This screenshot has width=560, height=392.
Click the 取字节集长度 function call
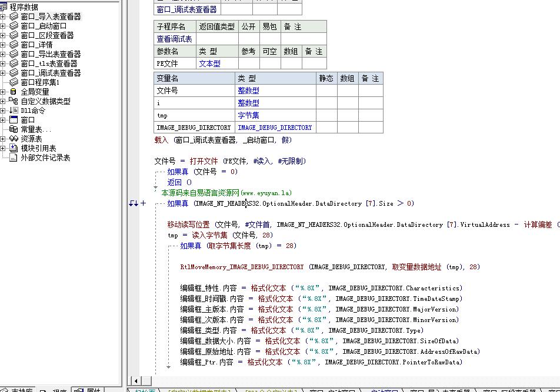[x=229, y=246]
